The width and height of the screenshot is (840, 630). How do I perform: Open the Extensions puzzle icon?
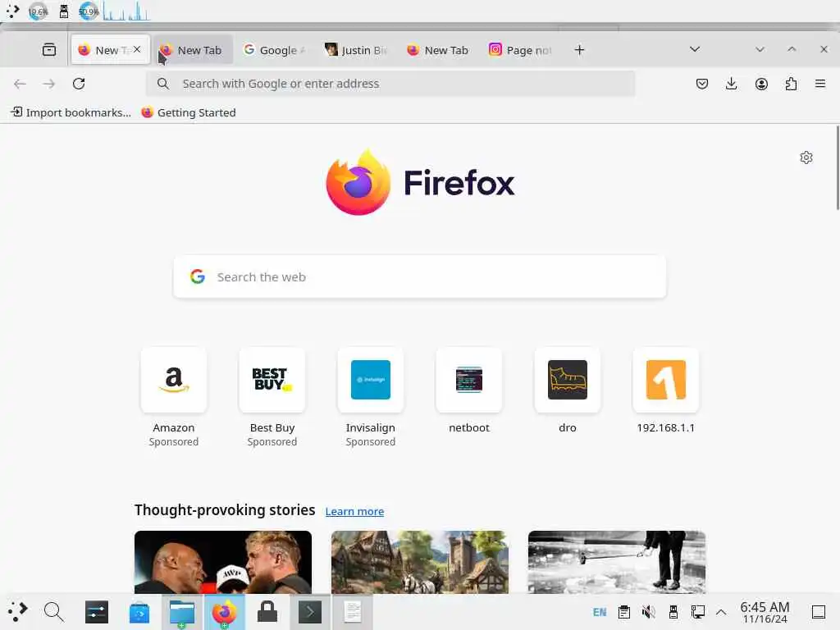[791, 84]
